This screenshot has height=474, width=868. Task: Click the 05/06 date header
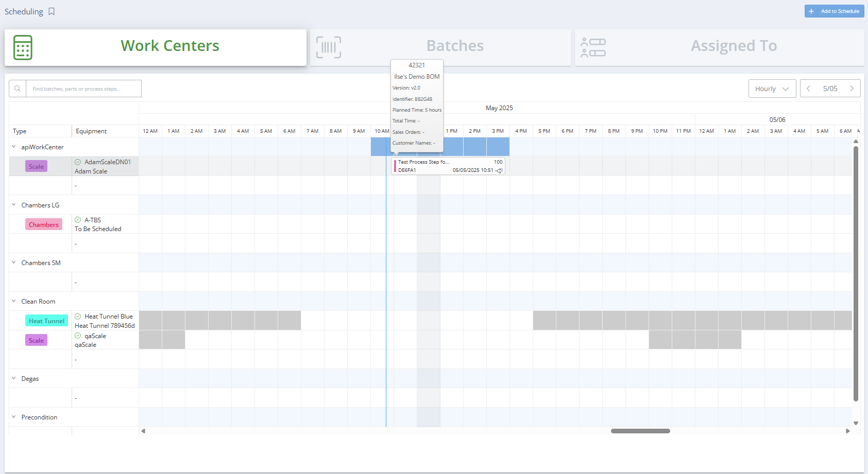[x=777, y=120]
